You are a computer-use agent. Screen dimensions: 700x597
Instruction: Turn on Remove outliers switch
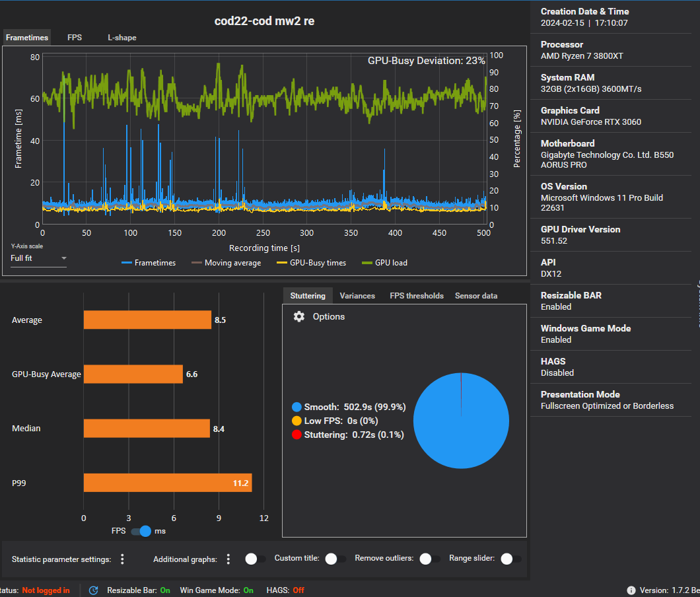pos(430,559)
